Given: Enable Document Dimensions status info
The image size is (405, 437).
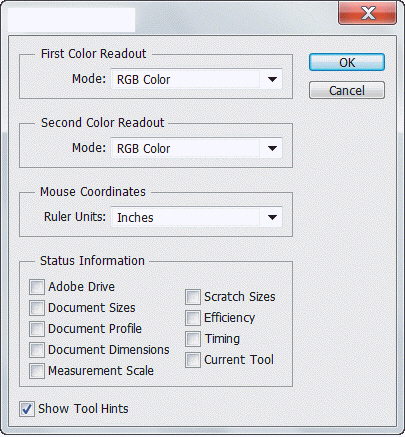Looking at the screenshot, I should pos(37,350).
